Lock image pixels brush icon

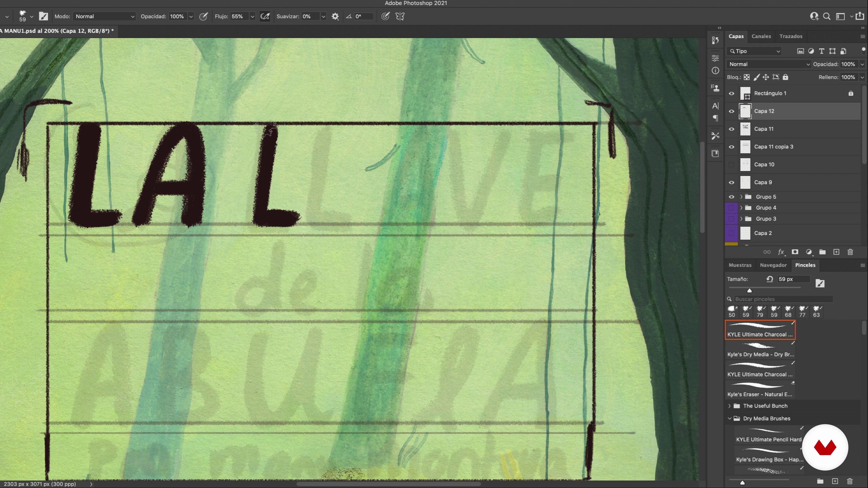point(757,77)
